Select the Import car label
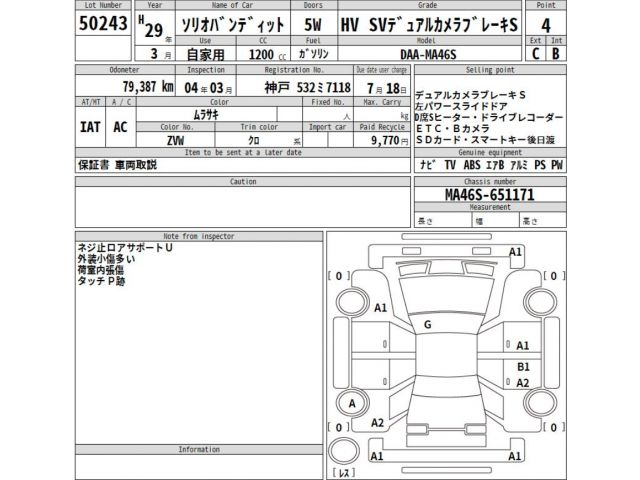The height and width of the screenshot is (480, 640). coord(328,127)
